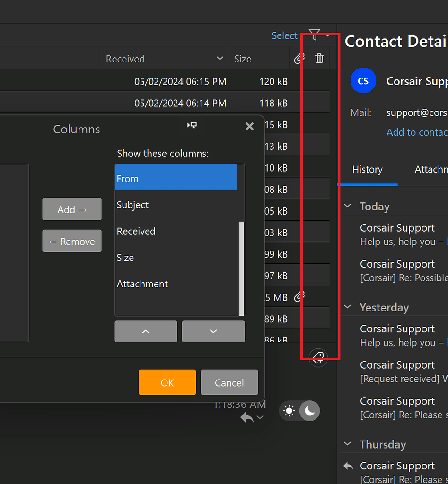Screen dimensions: 448x484
Task: Switch to light mode with sun toggle
Action: [x=289, y=411]
